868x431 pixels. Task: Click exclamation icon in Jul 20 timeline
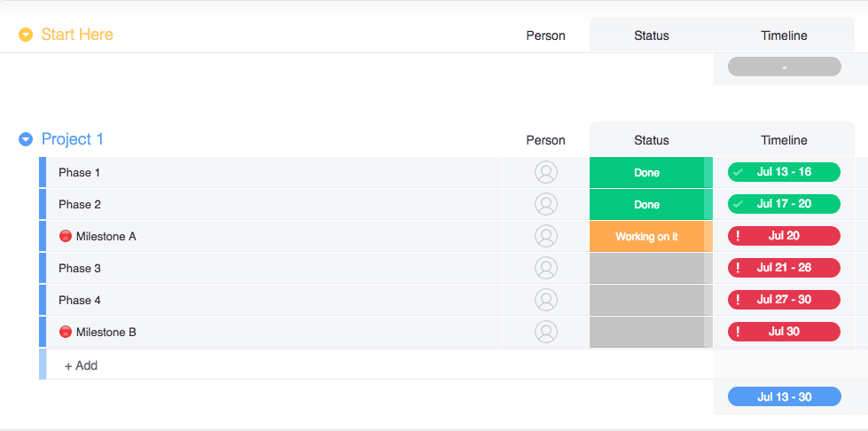pos(738,236)
